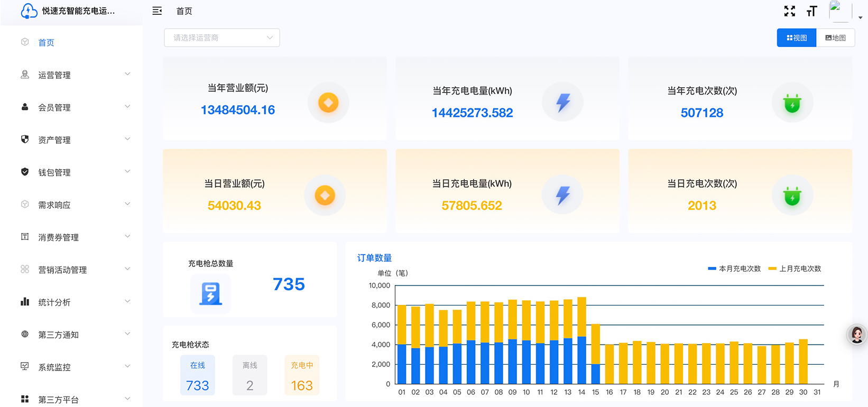Click the daily charging energy lightning icon

562,196
